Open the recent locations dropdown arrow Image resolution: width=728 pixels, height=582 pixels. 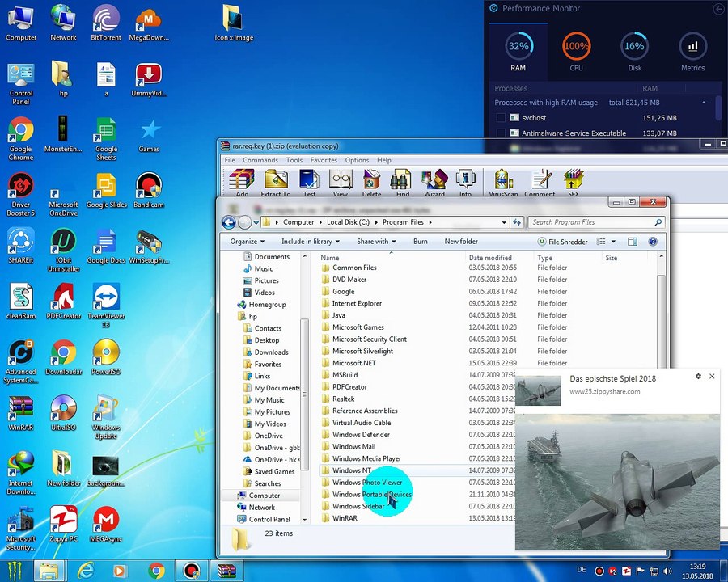pos(256,223)
